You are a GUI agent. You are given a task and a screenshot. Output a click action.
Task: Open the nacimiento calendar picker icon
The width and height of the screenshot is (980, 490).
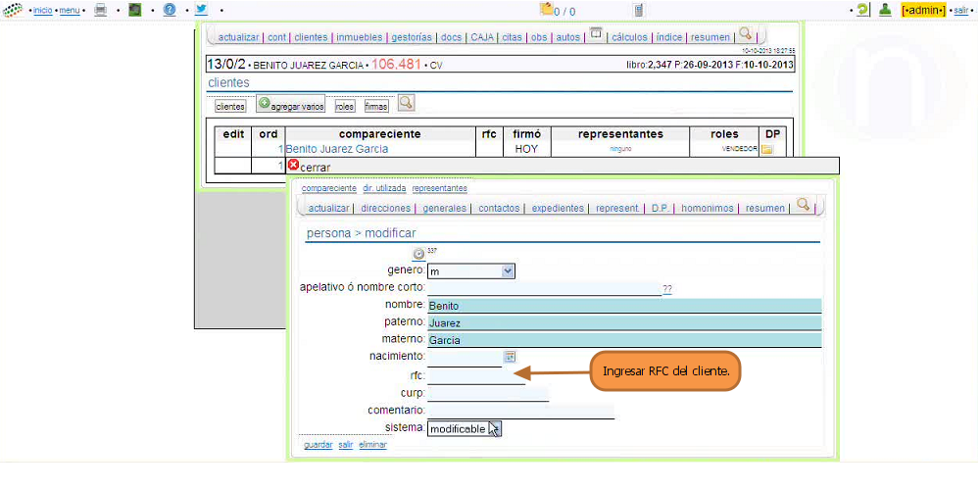(510, 357)
